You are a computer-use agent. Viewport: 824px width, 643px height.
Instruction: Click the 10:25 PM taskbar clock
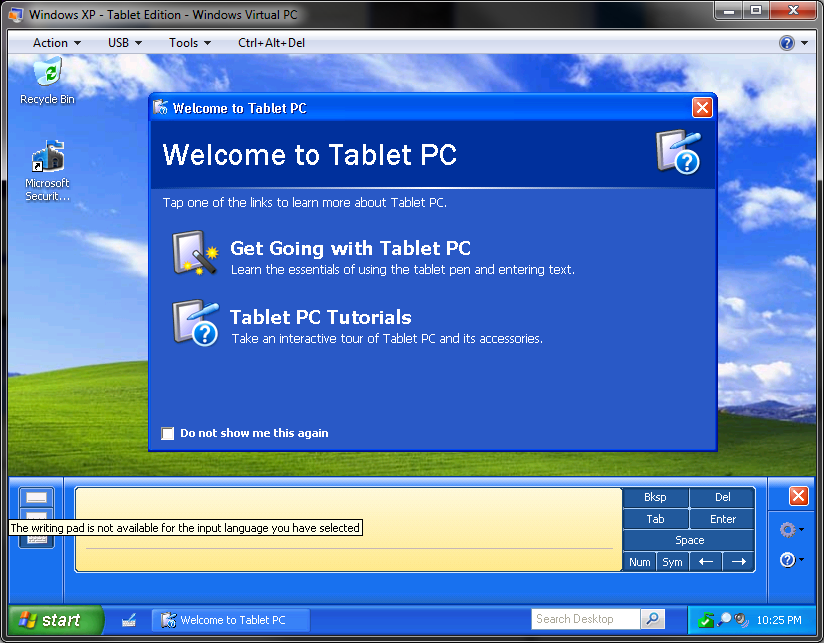pyautogui.click(x=779, y=620)
